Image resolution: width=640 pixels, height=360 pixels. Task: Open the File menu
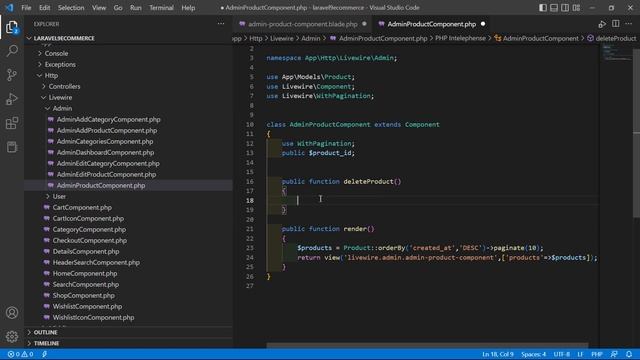click(26, 8)
